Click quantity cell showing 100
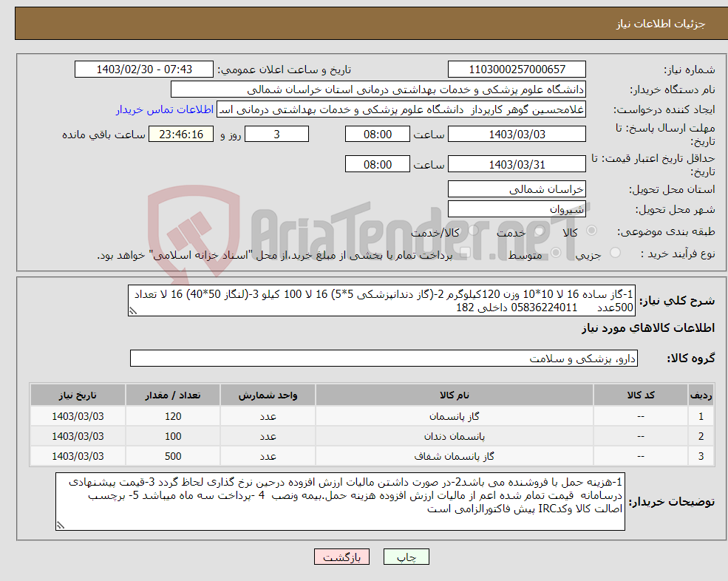The width and height of the screenshot is (728, 581). [x=173, y=436]
